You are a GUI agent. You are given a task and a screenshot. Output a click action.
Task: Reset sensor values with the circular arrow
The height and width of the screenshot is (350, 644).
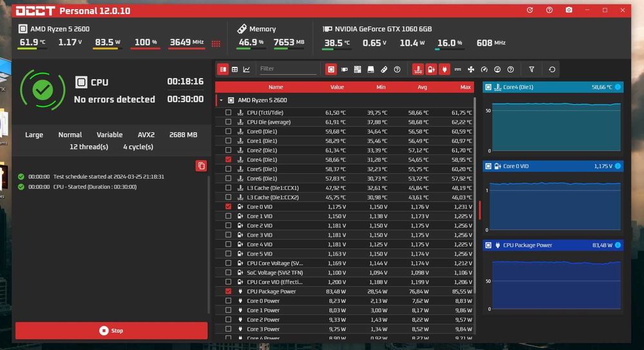click(552, 69)
